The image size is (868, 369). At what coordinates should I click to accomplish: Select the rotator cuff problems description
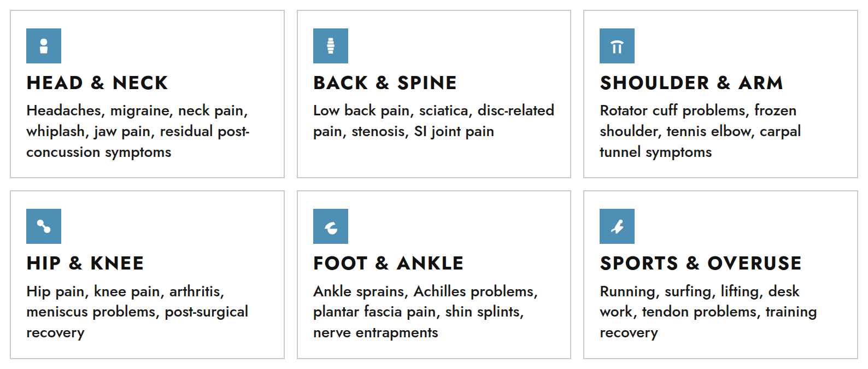click(x=700, y=131)
